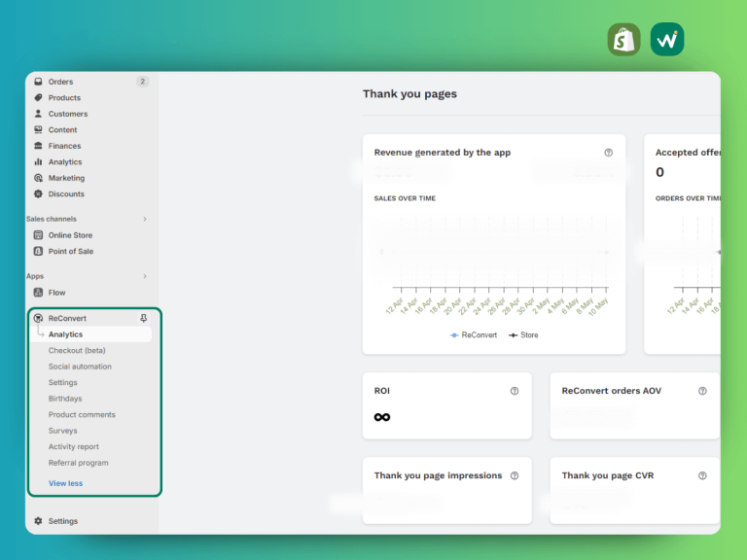
Task: Click the ROI infinity value
Action: click(382, 417)
